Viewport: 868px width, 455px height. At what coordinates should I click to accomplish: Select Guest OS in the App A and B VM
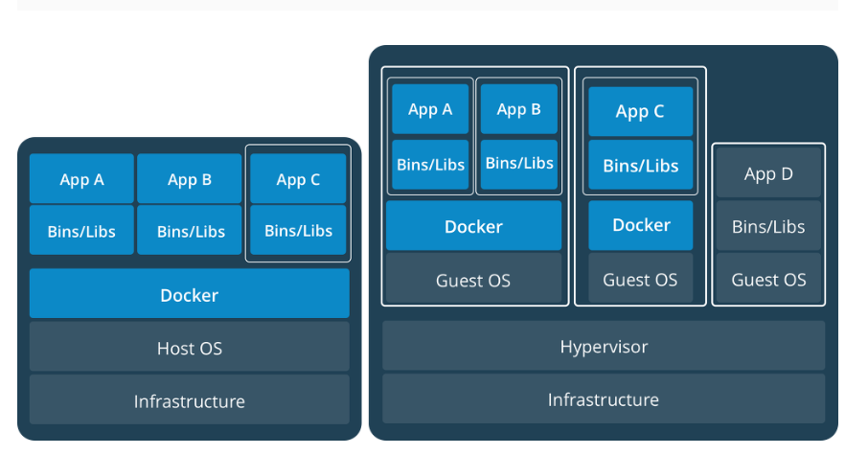[474, 279]
